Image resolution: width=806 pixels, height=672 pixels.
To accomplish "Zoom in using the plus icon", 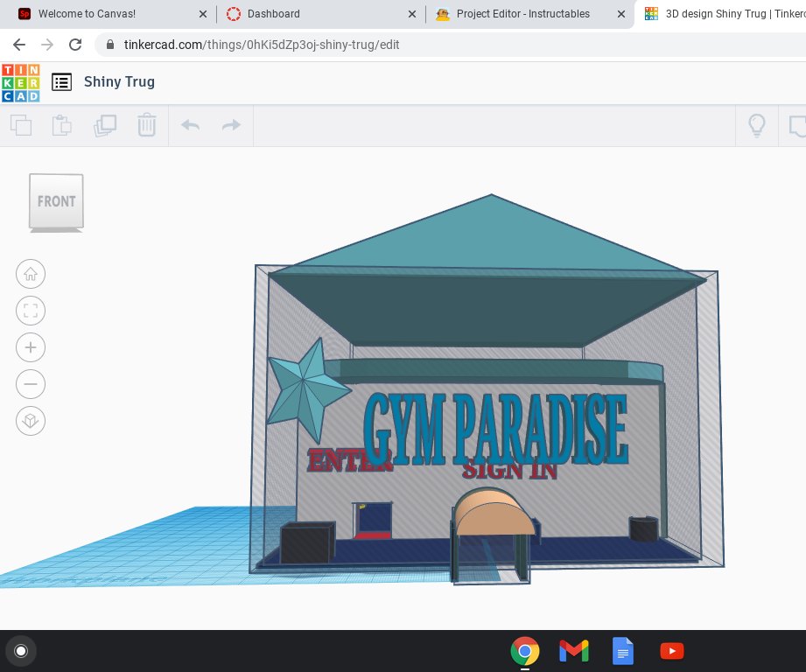I will (31, 347).
